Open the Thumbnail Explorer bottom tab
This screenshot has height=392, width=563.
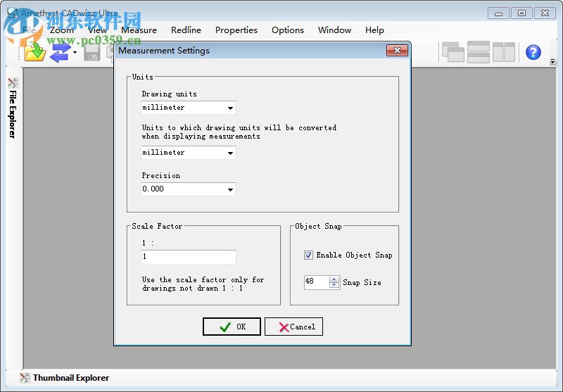pyautogui.click(x=71, y=378)
